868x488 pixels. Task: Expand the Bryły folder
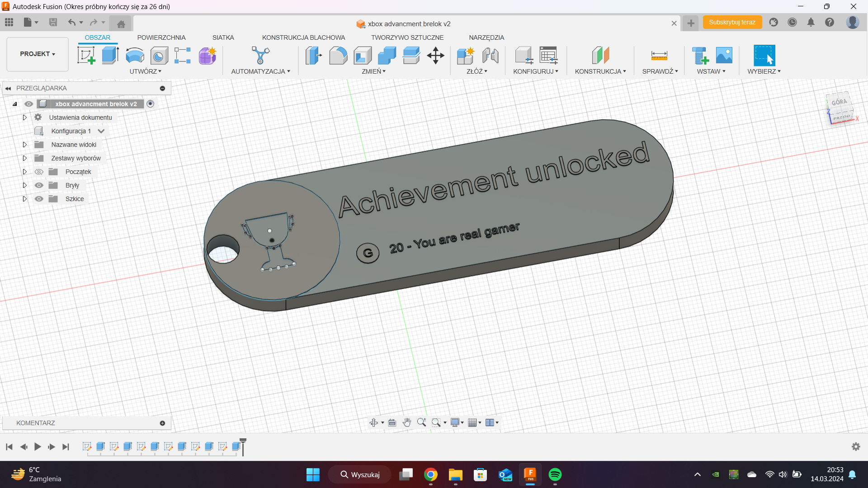[25, 185]
